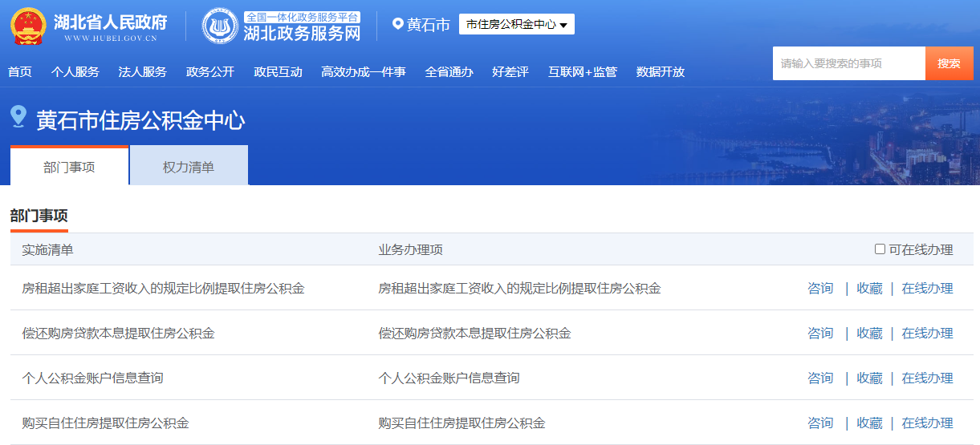Go to 高效办成一件事 in navigation

[x=363, y=72]
